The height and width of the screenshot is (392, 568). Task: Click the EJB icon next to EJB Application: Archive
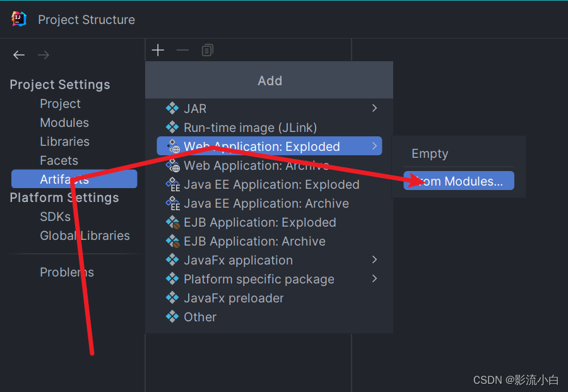click(x=172, y=241)
